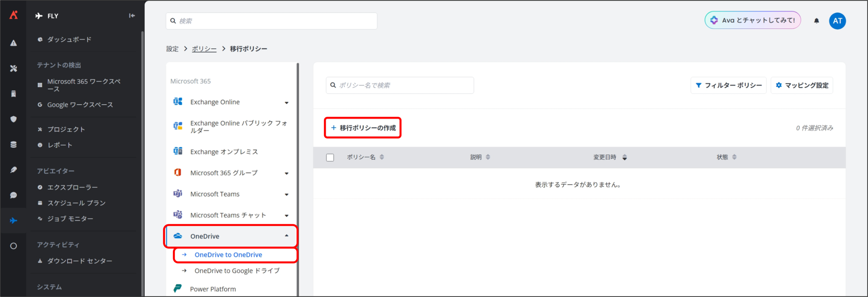
Task: Click the 移行ポリシーの作成 button
Action: pyautogui.click(x=363, y=128)
